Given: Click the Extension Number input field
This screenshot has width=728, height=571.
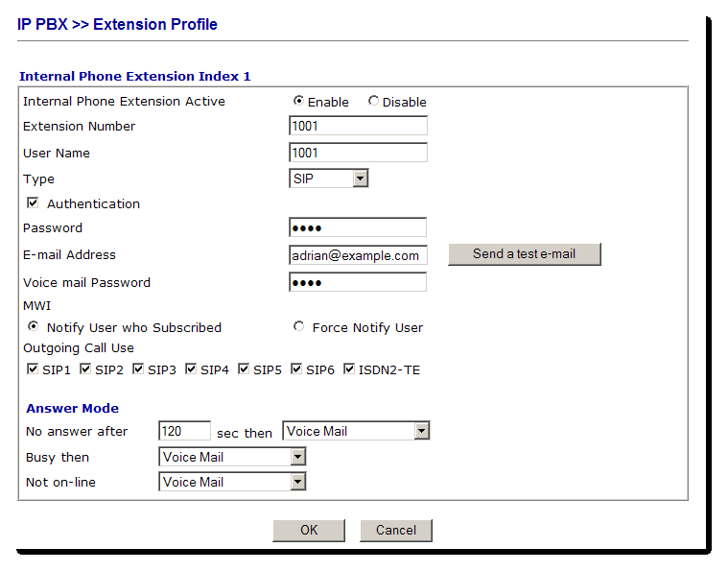Looking at the screenshot, I should pyautogui.click(x=358, y=126).
